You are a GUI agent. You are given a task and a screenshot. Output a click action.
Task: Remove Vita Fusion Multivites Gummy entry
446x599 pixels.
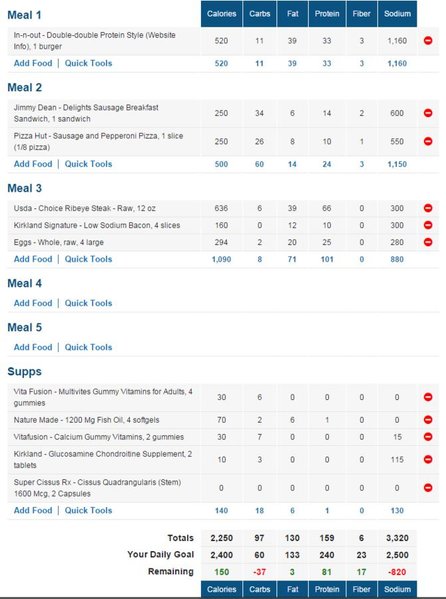(428, 397)
